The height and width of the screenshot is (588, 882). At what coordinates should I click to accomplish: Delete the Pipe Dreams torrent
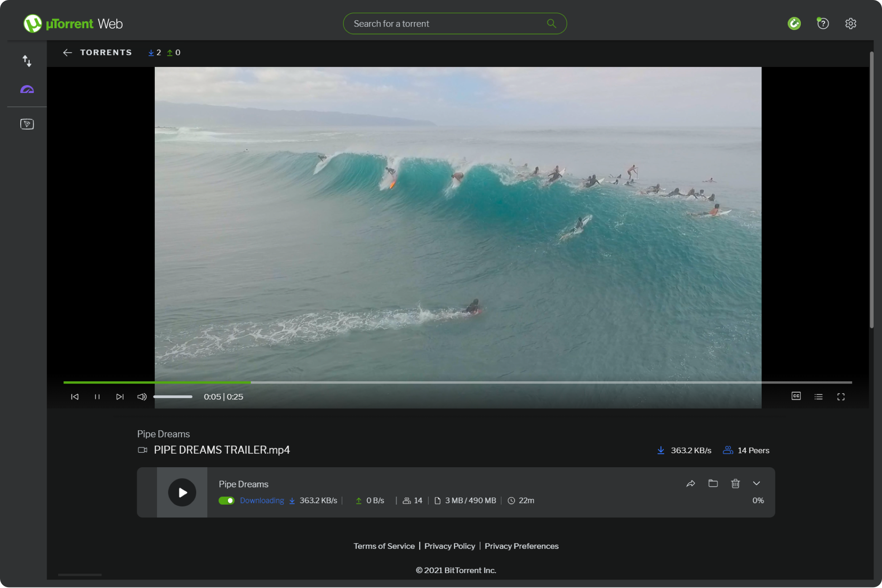(735, 484)
